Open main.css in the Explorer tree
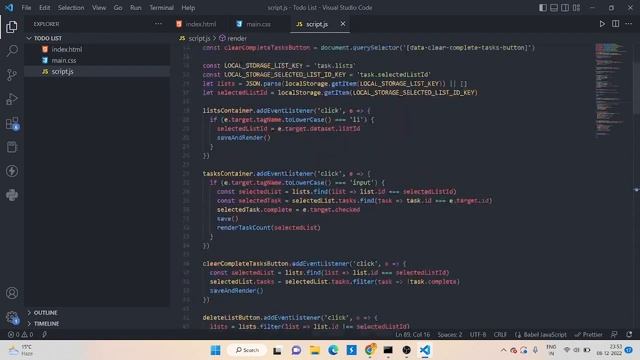The width and height of the screenshot is (640, 360). tap(97, 60)
